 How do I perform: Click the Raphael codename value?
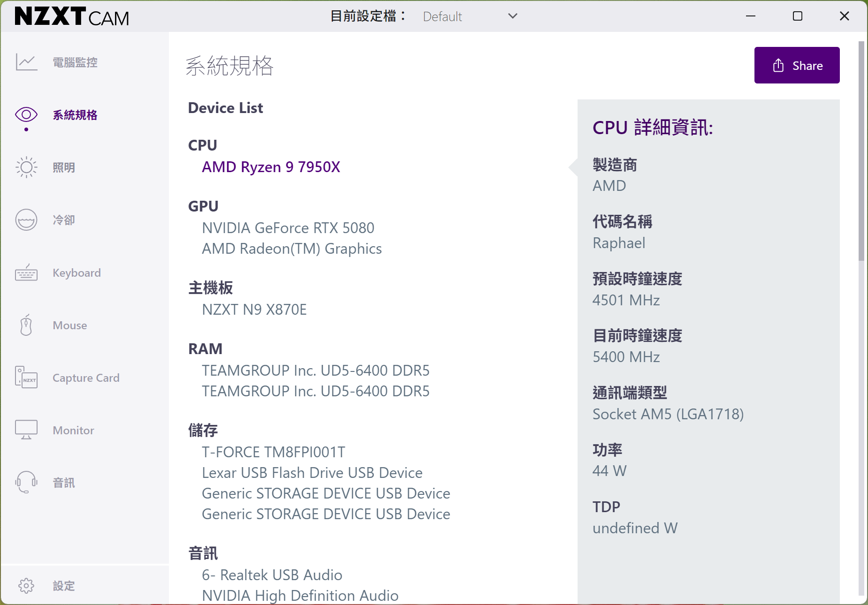pos(619,243)
